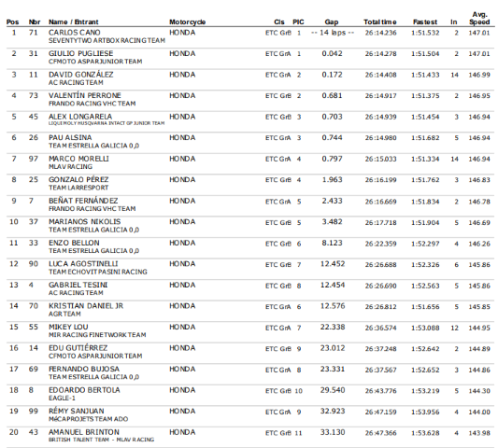Click team name LIQUI MOLY HUSQVARNA INTACT GP JUNIOR TEAM
498x448 pixels.
(107, 123)
